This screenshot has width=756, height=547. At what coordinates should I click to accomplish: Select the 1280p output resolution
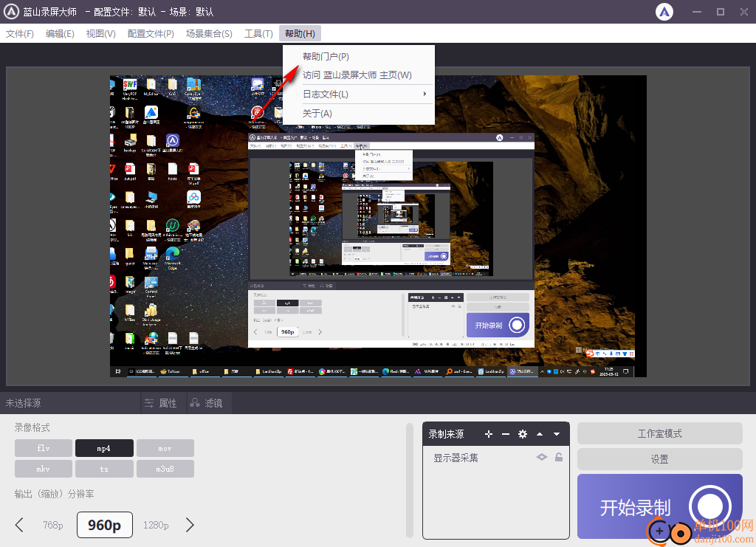(156, 525)
